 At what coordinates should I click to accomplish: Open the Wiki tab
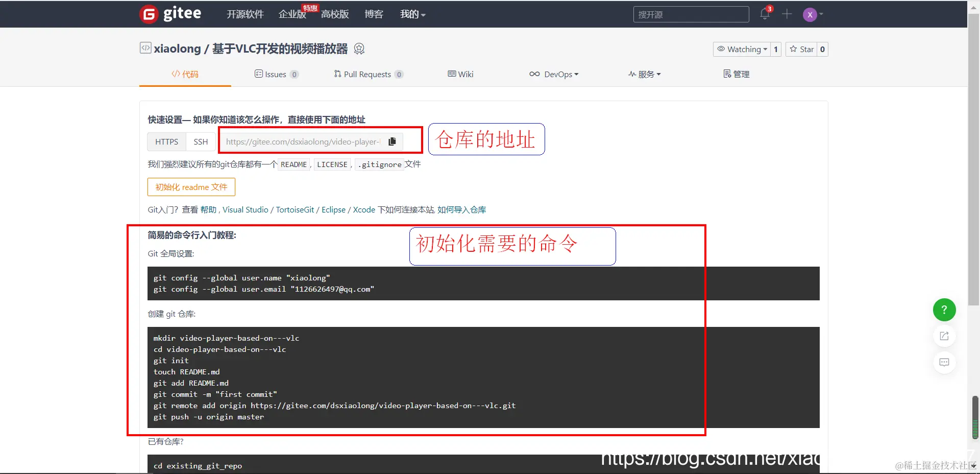pos(460,74)
